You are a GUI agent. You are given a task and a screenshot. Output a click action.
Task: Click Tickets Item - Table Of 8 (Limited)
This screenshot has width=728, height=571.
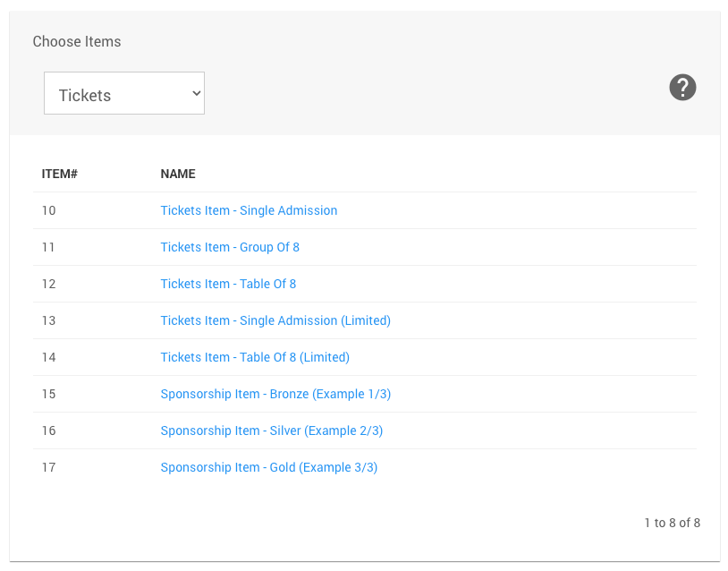click(255, 357)
